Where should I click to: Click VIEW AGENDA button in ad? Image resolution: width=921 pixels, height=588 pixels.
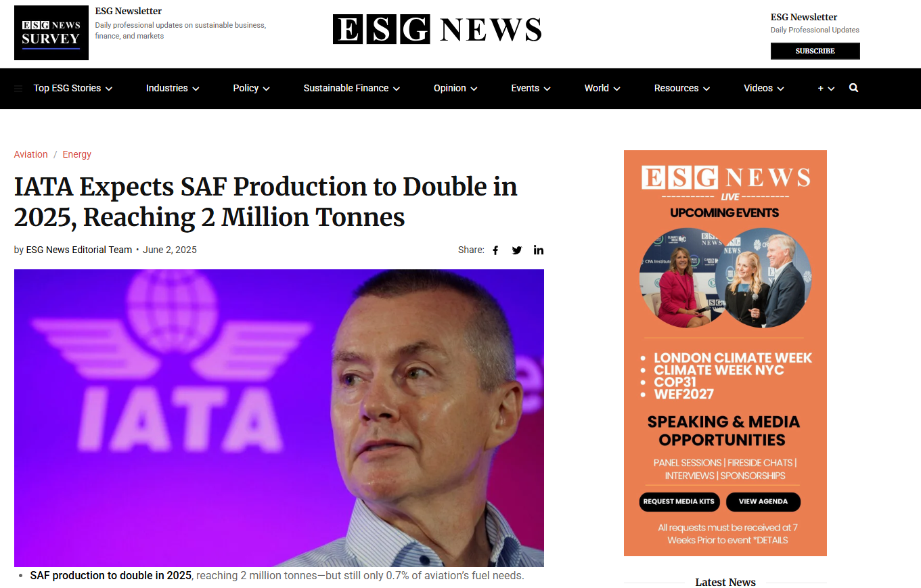click(x=763, y=501)
